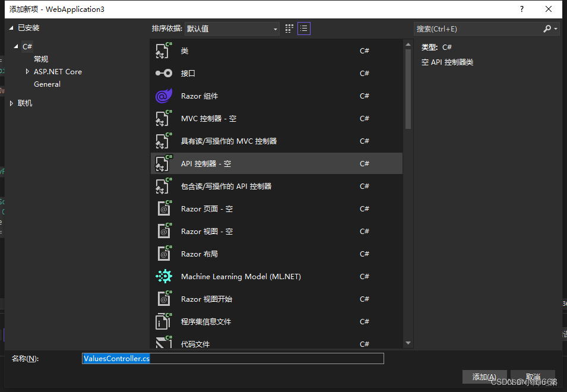The height and width of the screenshot is (392, 567).
Task: Click the Razor 组件 purple icon
Action: (x=163, y=96)
